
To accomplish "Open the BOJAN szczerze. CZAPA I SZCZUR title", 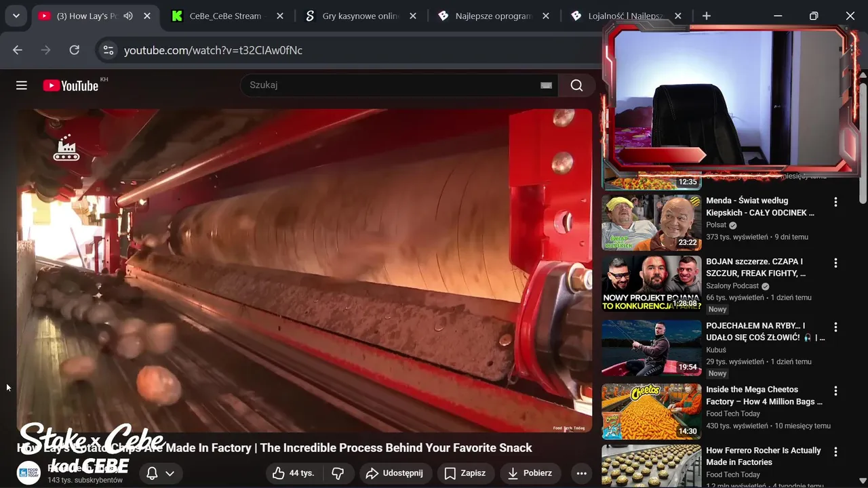I will pos(756,268).
